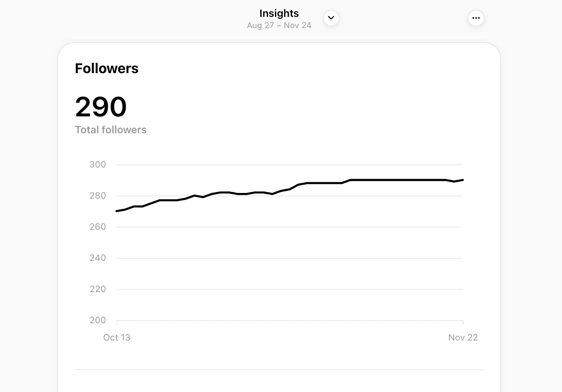562x392 pixels.
Task: Click the 240 y-axis label
Action: [x=97, y=258]
